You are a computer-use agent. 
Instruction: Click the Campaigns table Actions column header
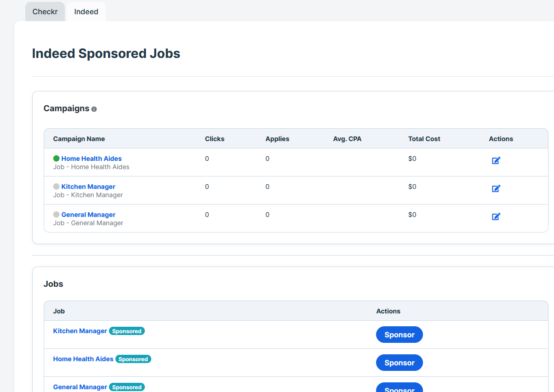[x=501, y=139]
